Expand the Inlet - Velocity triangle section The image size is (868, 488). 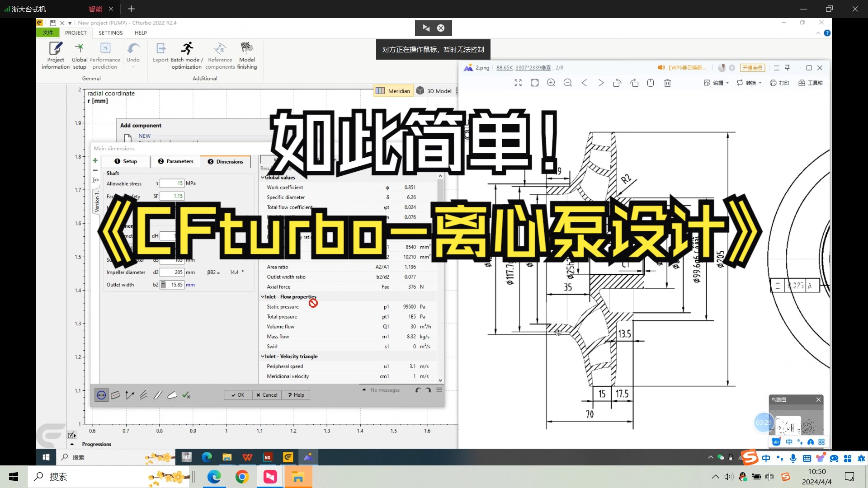263,356
